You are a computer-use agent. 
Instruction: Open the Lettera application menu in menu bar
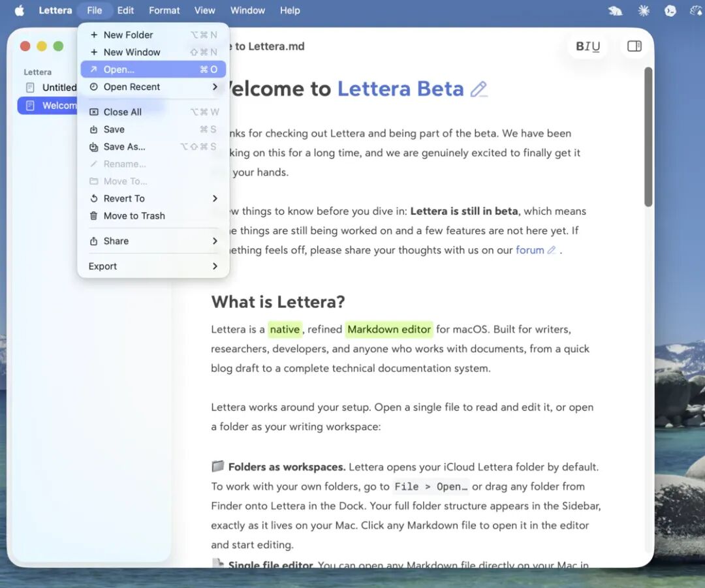point(55,10)
